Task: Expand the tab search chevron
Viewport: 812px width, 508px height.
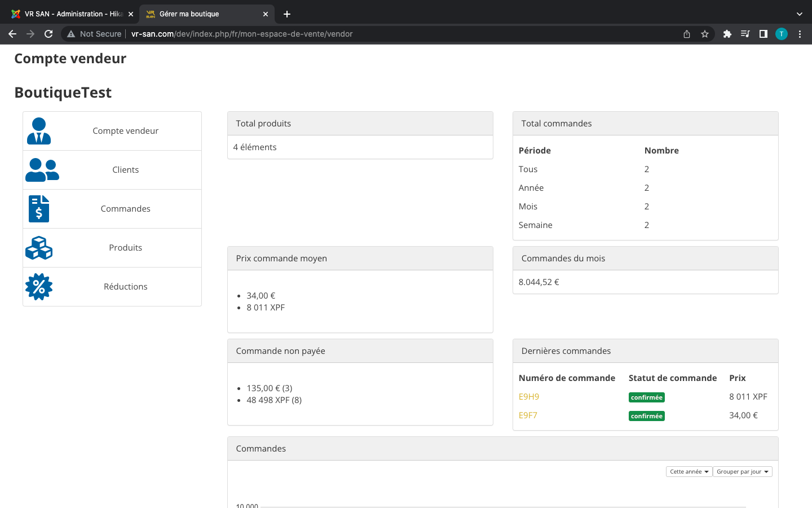Action: click(799, 14)
